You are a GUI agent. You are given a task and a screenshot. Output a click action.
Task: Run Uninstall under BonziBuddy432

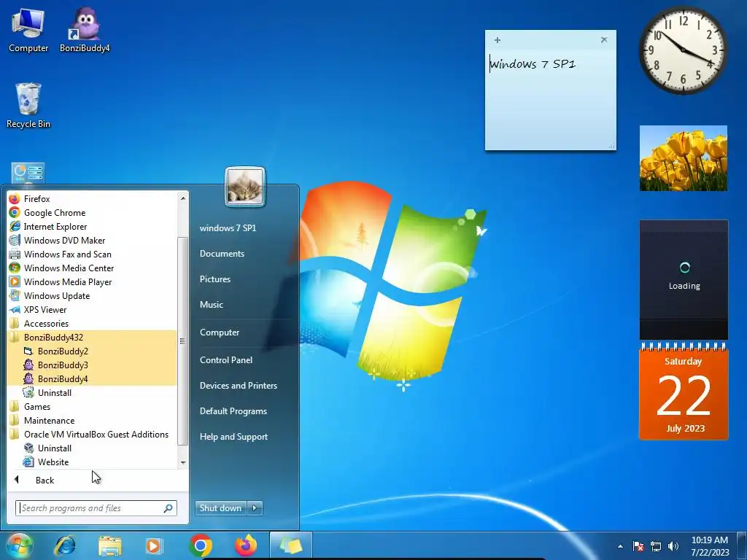pyautogui.click(x=91, y=392)
